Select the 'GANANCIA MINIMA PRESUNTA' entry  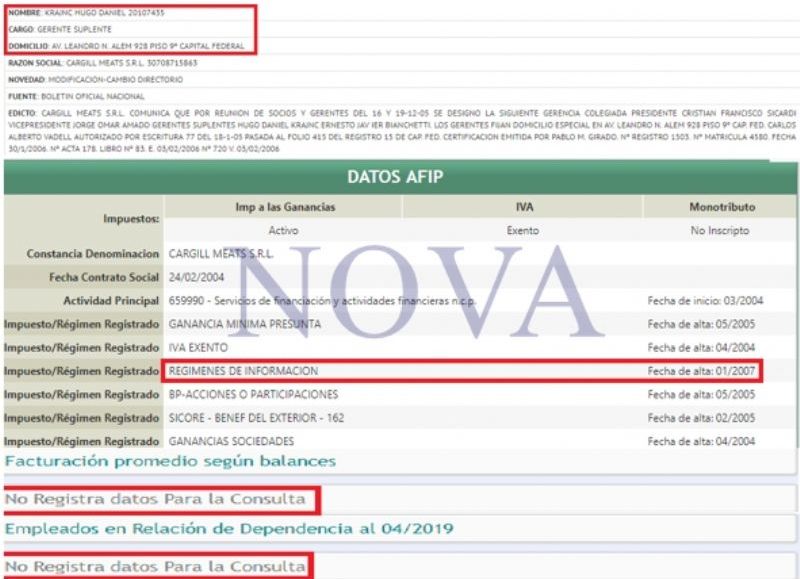(x=245, y=324)
